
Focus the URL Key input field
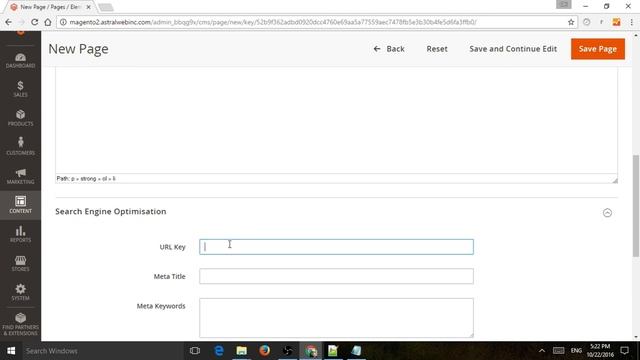click(336, 247)
